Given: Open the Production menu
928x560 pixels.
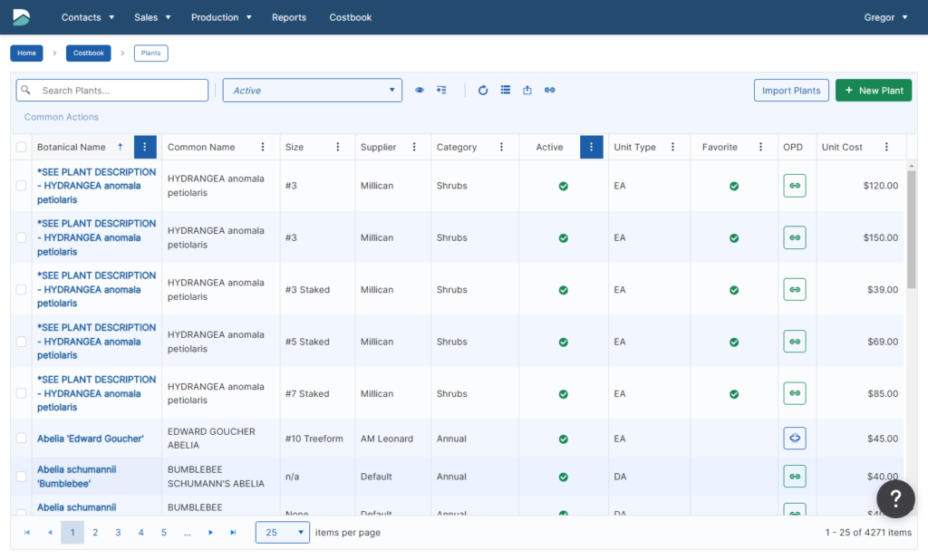Looking at the screenshot, I should (x=221, y=17).
